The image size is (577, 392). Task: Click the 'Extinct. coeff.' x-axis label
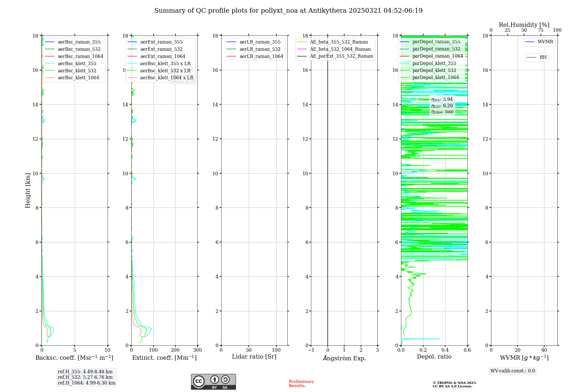point(164,358)
